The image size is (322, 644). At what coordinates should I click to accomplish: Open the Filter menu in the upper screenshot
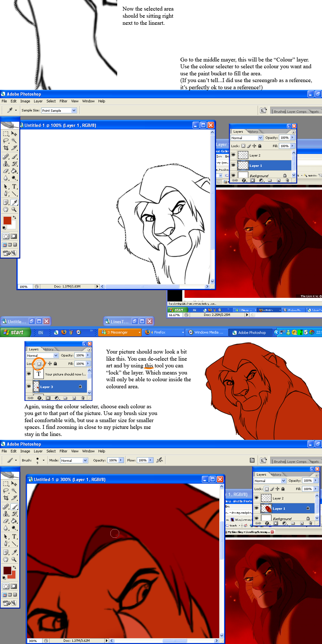click(x=63, y=101)
